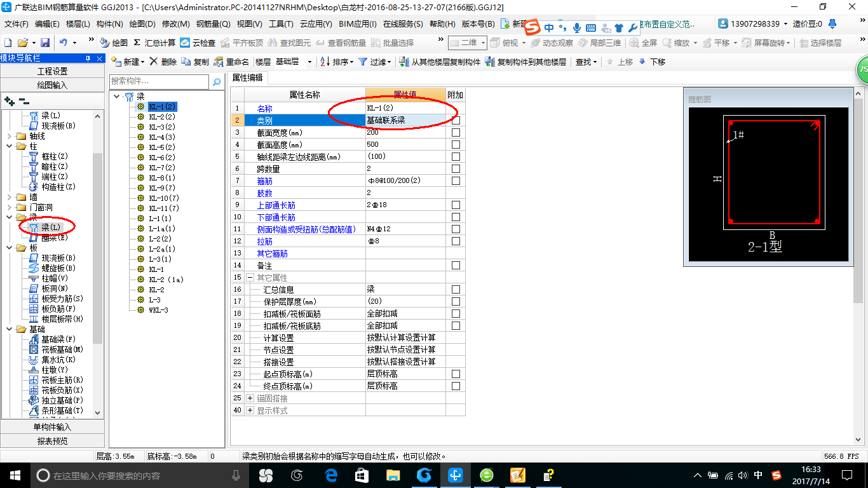Expand the 显示样式 section
The width and height of the screenshot is (868, 488).
click(250, 410)
